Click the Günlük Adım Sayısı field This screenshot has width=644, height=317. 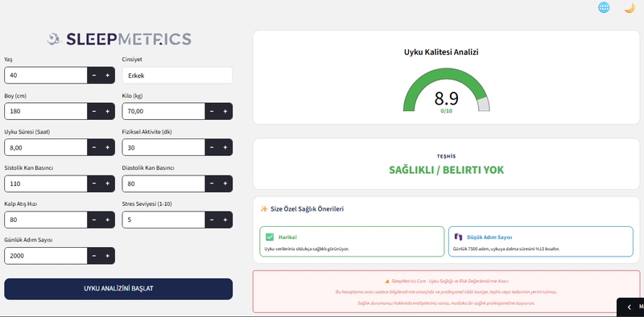pyautogui.click(x=46, y=256)
